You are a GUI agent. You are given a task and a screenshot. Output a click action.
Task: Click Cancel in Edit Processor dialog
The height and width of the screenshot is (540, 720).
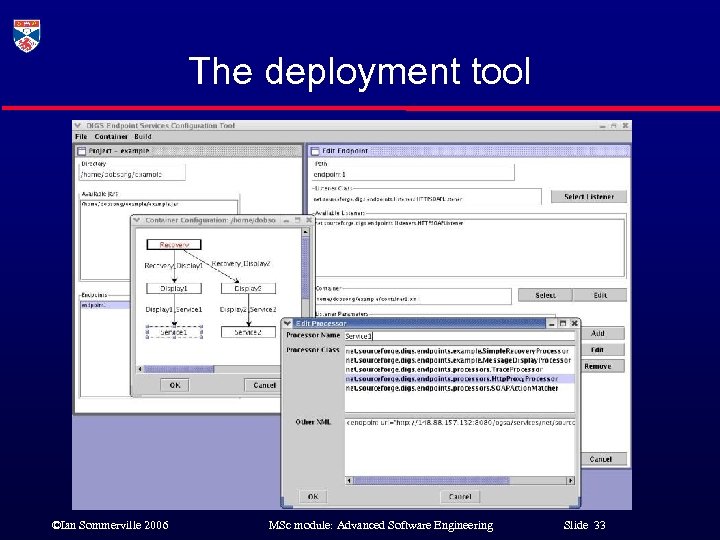460,496
